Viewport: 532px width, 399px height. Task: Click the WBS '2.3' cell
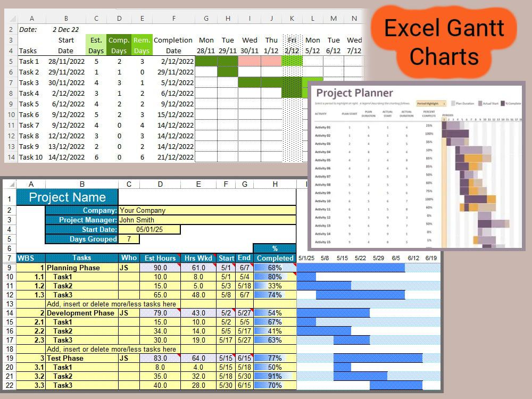[x=31, y=340]
